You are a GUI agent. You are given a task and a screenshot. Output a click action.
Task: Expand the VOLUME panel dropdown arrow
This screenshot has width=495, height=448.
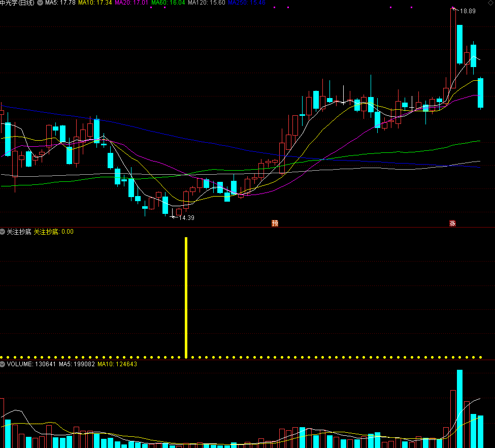click(x=3, y=364)
